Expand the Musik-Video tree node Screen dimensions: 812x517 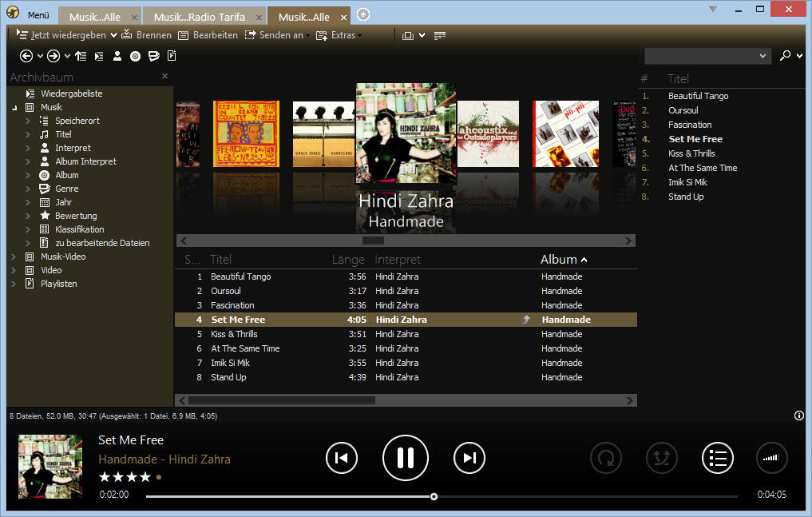(14, 257)
